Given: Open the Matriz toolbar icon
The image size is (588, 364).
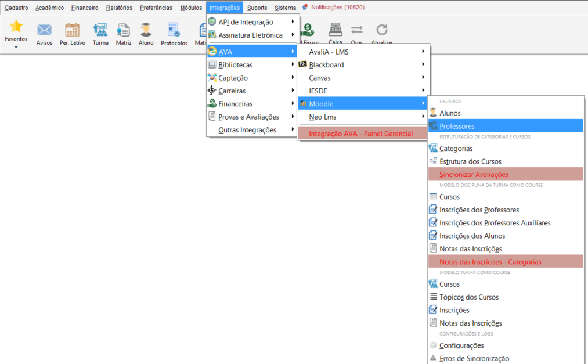Looking at the screenshot, I should (124, 30).
